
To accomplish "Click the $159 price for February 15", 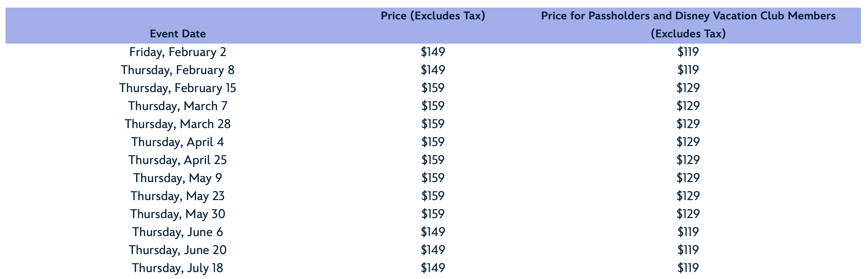I will click(433, 88).
